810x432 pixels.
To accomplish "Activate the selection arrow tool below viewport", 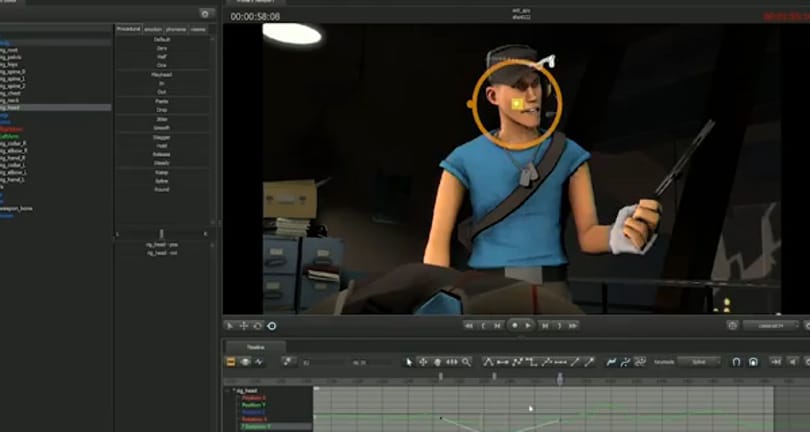I will pos(230,326).
